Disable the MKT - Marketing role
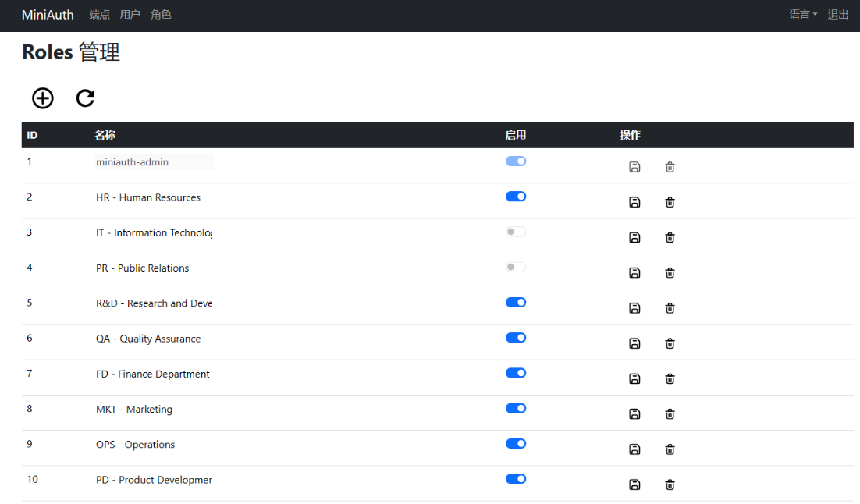860x504 pixels. tap(516, 408)
